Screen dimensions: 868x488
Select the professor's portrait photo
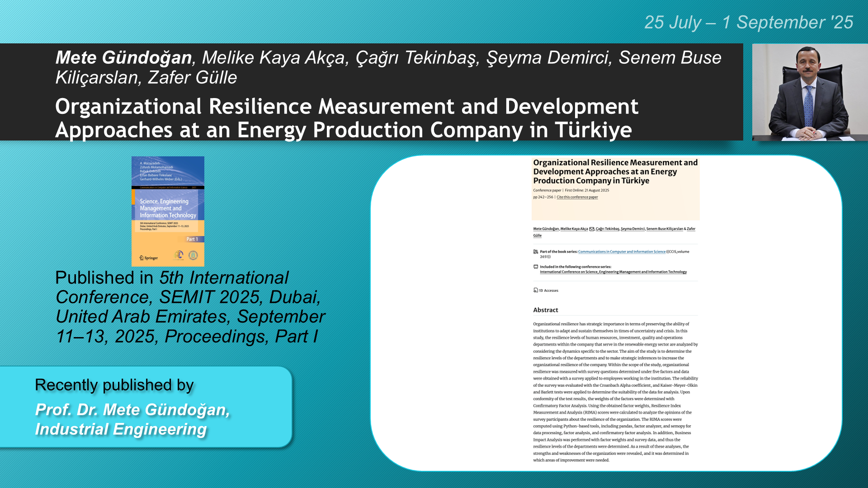pos(809,92)
